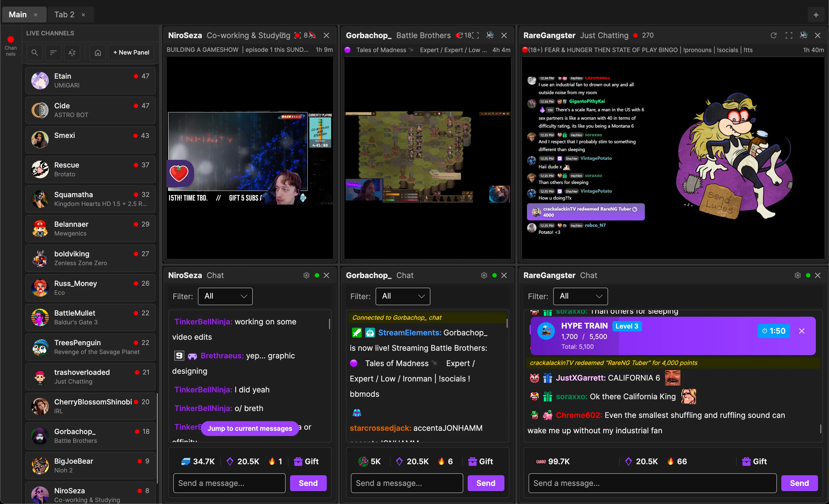
Task: Open the live channels search icon
Action: point(34,52)
